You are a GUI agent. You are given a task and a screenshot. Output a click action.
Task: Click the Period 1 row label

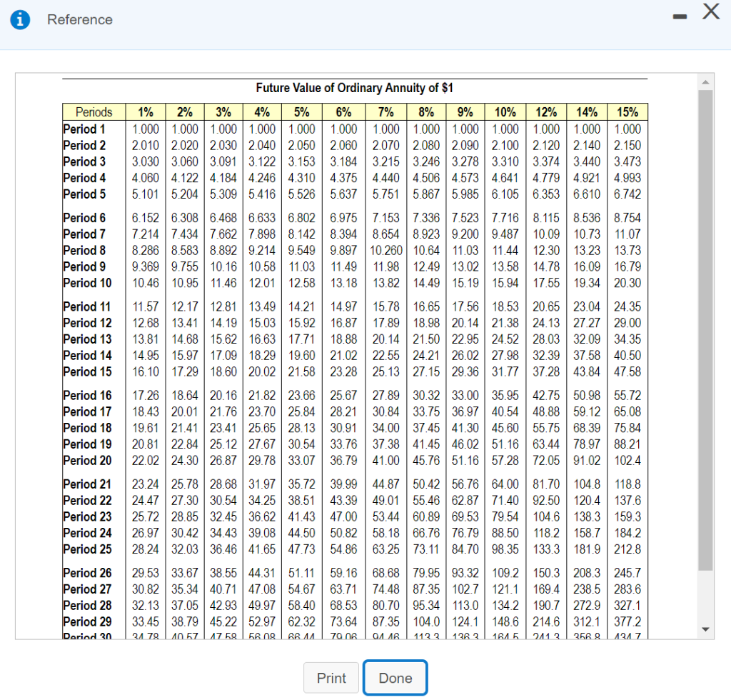tap(84, 129)
